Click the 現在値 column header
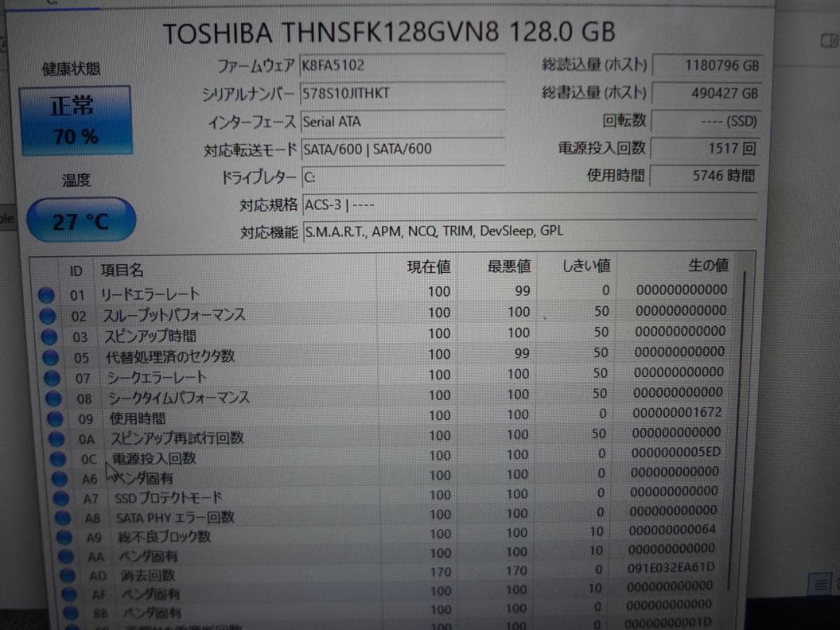This screenshot has height=630, width=840. pos(429,267)
